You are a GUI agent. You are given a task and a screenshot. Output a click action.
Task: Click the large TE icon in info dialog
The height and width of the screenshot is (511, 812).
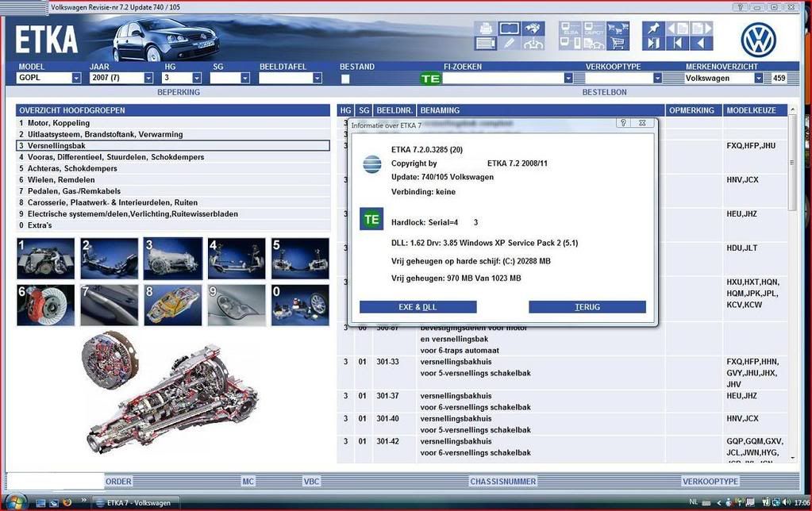point(371,220)
